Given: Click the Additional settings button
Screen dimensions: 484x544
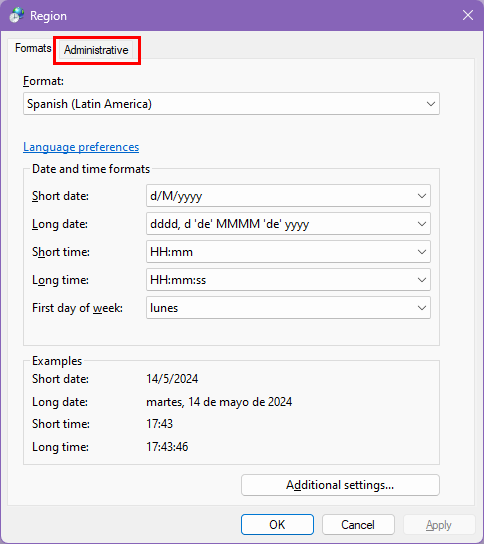Looking at the screenshot, I should coord(340,485).
